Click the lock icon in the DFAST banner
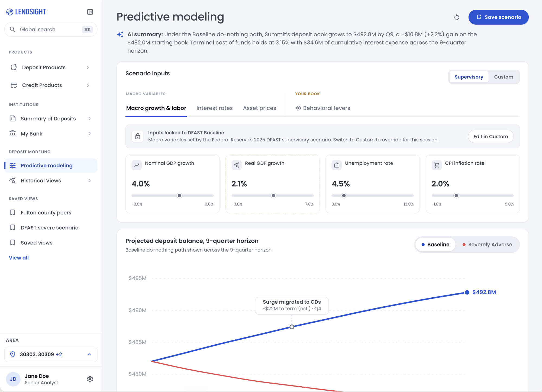Viewport: 542px width, 392px height. [x=138, y=136]
